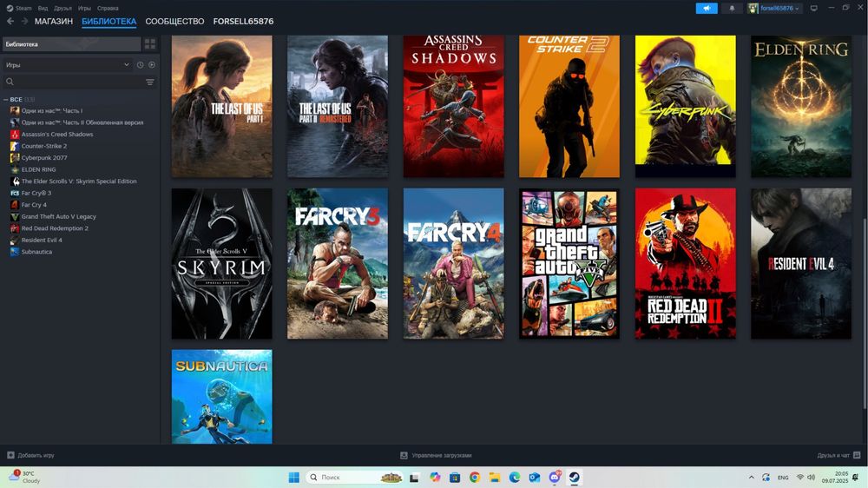The width and height of the screenshot is (868, 488).
Task: Click the Subnautica list icon
Action: [x=15, y=252]
